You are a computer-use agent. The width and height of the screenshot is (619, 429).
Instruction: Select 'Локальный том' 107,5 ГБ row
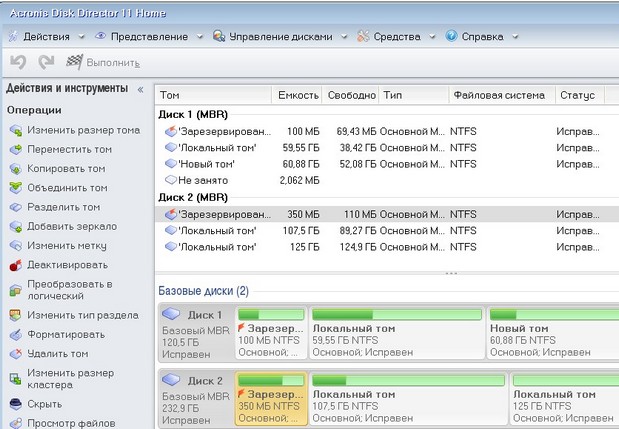point(387,230)
